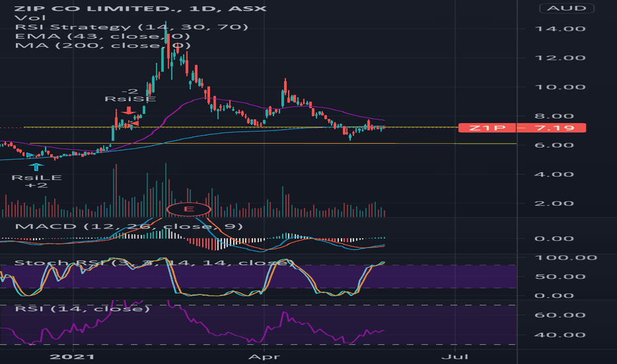Click the 60.00 RSI axis label
Image resolution: width=617 pixels, height=364 pixels.
(560, 315)
